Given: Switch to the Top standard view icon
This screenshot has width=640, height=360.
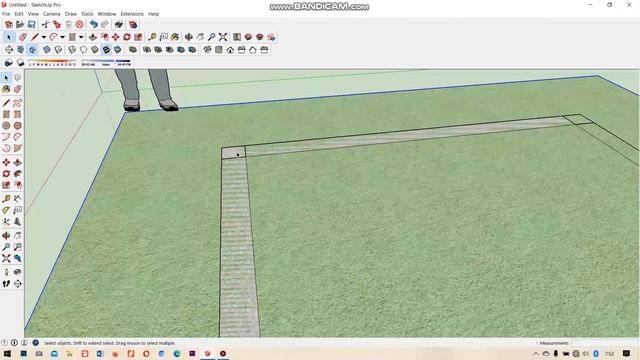Looking at the screenshot, I should click(x=219, y=50).
